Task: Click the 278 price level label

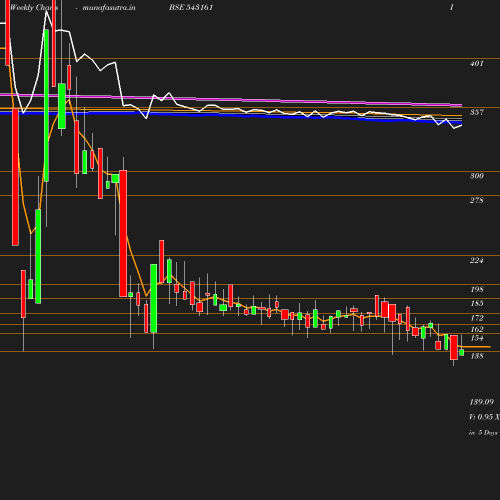Action: tap(477, 200)
